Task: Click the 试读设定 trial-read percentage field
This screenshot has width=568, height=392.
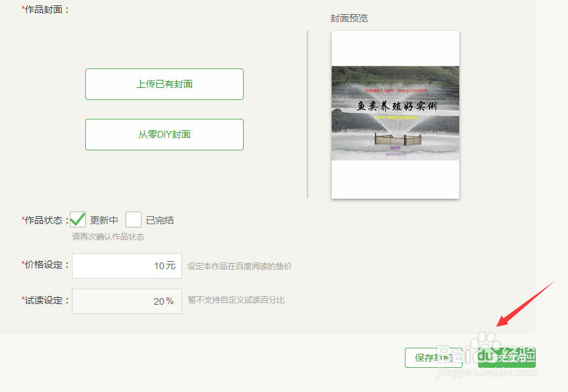Action: (x=126, y=301)
